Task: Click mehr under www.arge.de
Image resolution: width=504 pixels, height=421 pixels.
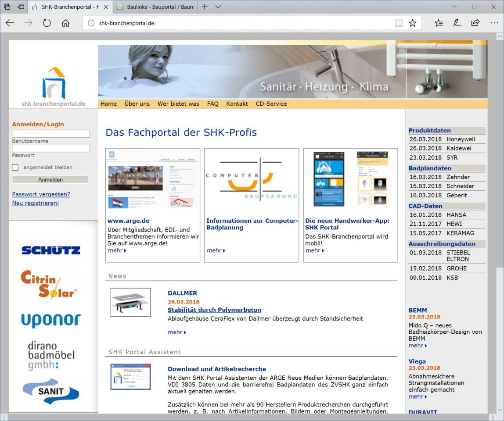Action: tap(117, 250)
